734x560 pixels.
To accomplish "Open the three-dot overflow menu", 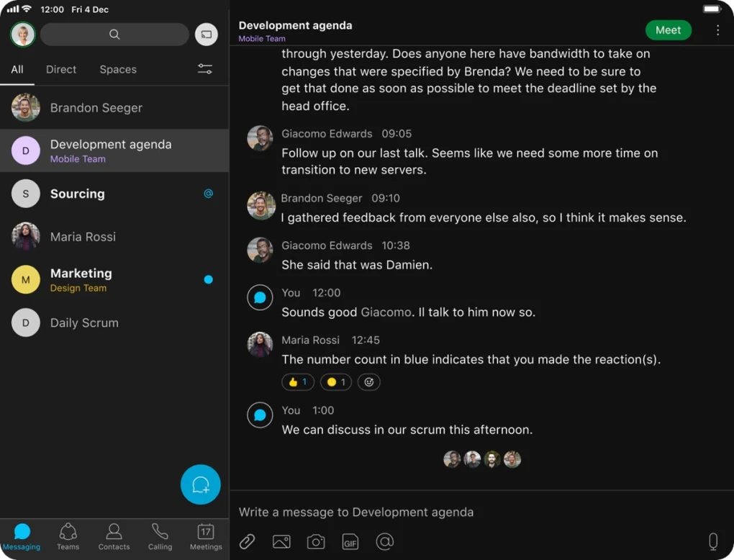I will tap(717, 30).
